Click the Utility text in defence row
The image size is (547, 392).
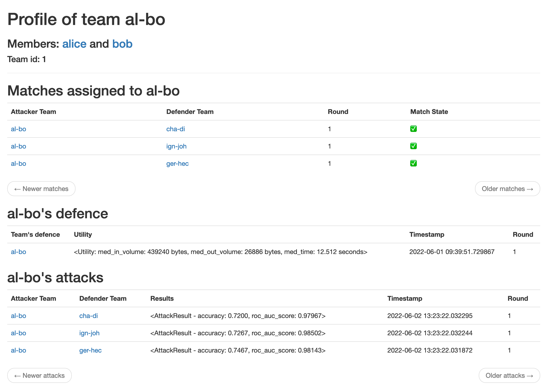click(x=220, y=252)
